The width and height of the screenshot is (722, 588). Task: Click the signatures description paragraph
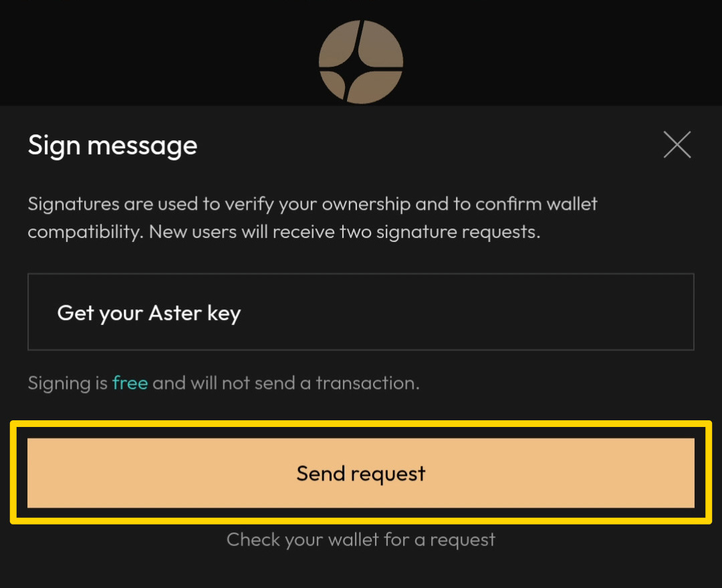312,218
